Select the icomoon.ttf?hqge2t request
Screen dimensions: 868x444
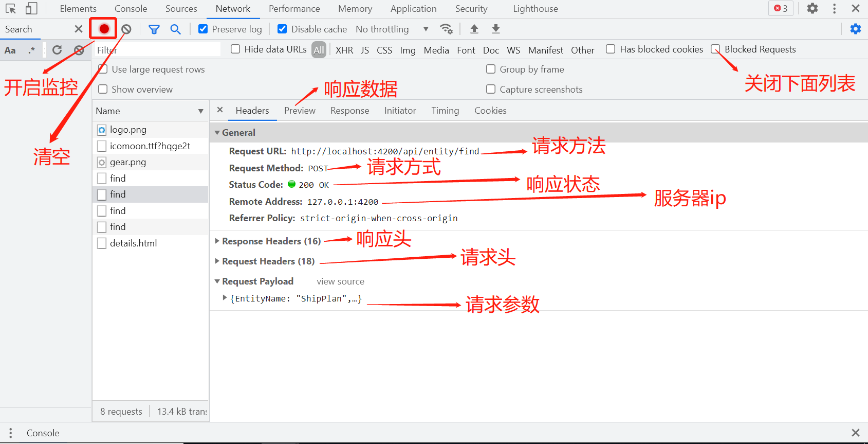[151, 146]
